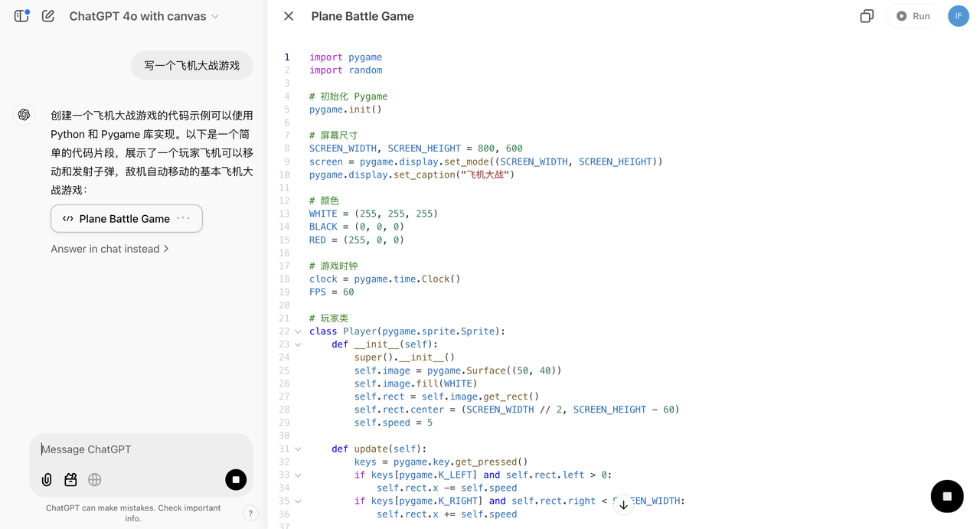
Task: Close the Plane Battle Game canvas
Action: (x=289, y=16)
